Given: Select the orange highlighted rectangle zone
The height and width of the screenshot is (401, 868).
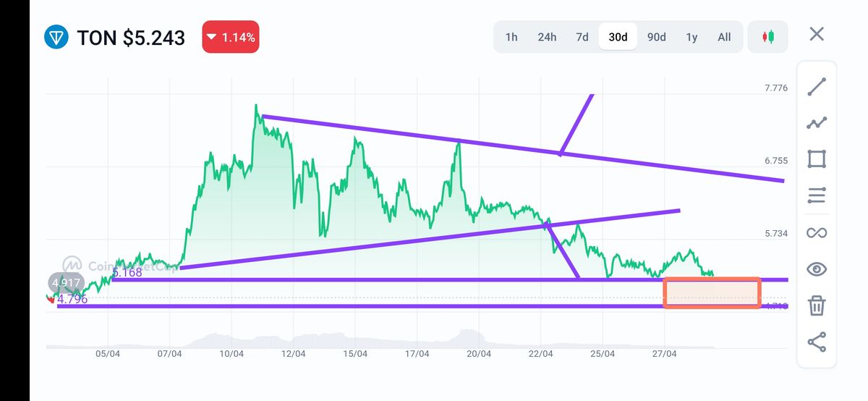Looking at the screenshot, I should pyautogui.click(x=712, y=292).
